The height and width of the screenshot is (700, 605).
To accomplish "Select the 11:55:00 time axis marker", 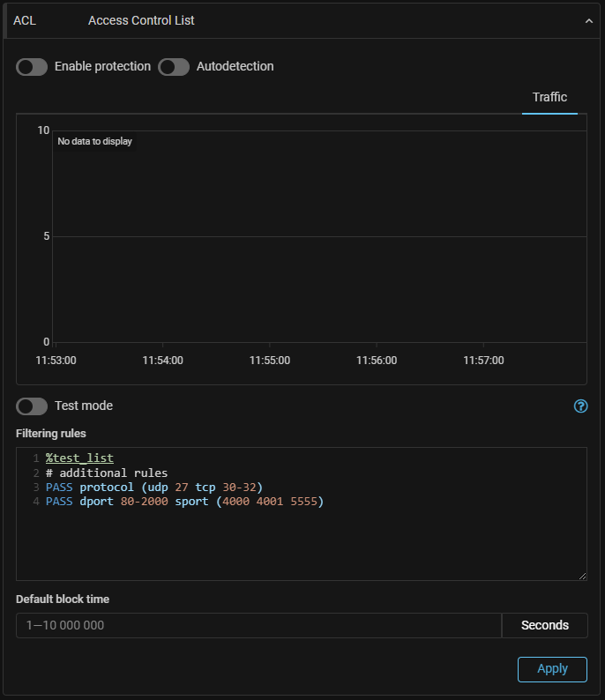I will (x=269, y=361).
